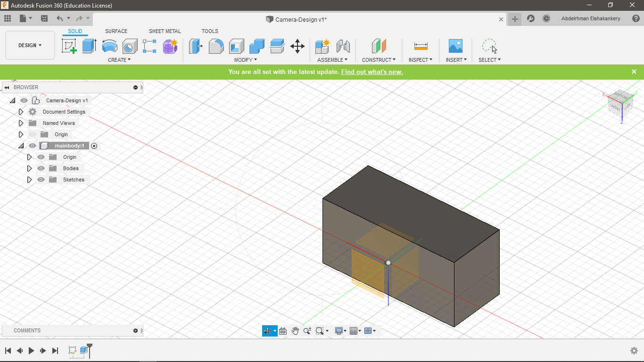The image size is (644, 362).
Task: Switch to the SOLID tab
Action: [x=75, y=31]
